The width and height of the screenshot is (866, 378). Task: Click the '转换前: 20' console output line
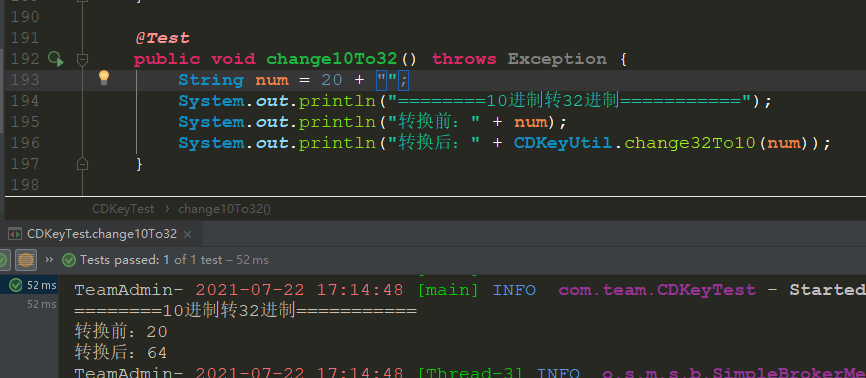121,332
